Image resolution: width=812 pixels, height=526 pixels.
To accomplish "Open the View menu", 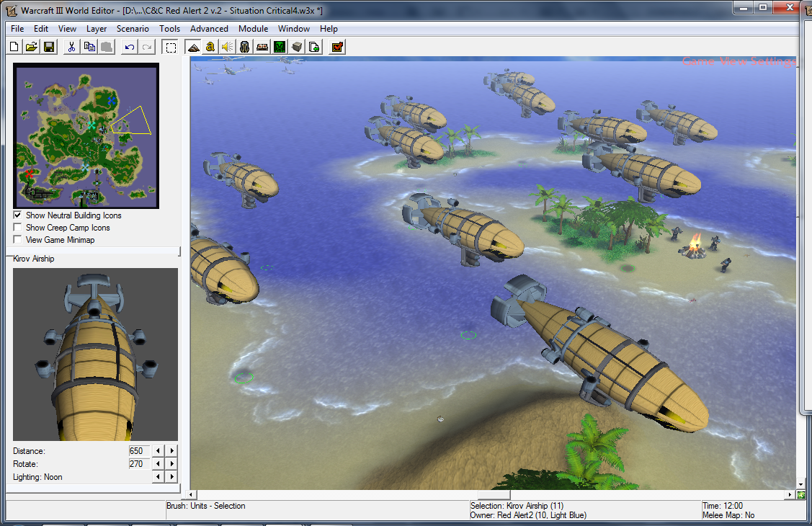I will point(67,29).
